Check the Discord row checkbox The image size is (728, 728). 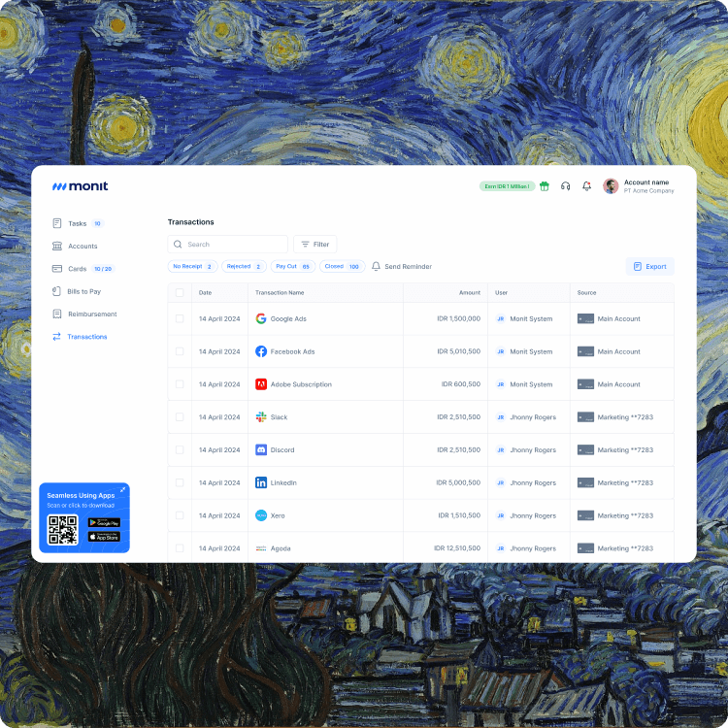[x=180, y=449]
